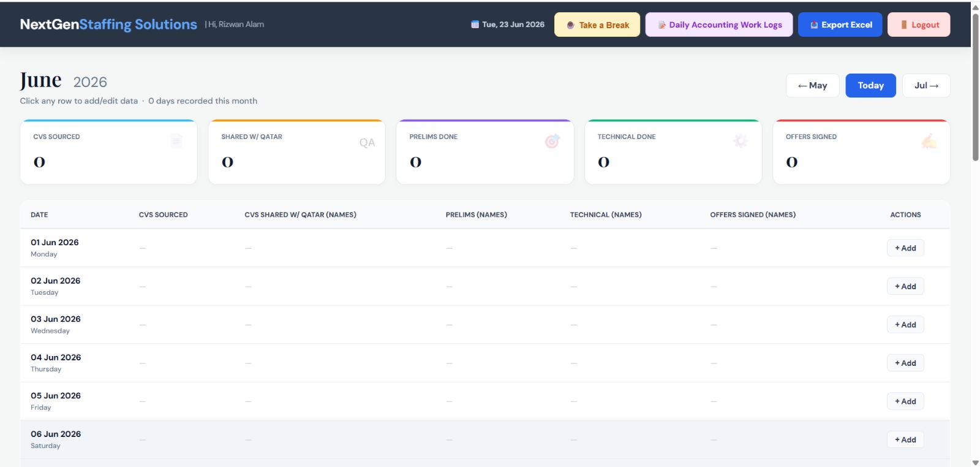
Task: Click the coffee icon in Take a Break
Action: (x=571, y=25)
